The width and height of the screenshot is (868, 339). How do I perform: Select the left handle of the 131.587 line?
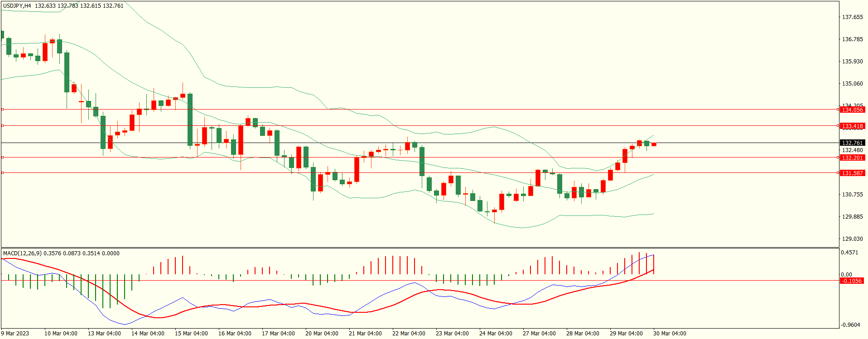(2, 173)
